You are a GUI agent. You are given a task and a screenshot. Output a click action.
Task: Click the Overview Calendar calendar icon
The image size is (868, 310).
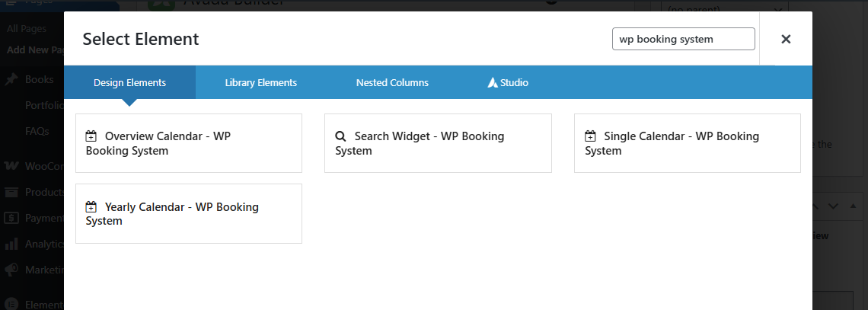(91, 136)
